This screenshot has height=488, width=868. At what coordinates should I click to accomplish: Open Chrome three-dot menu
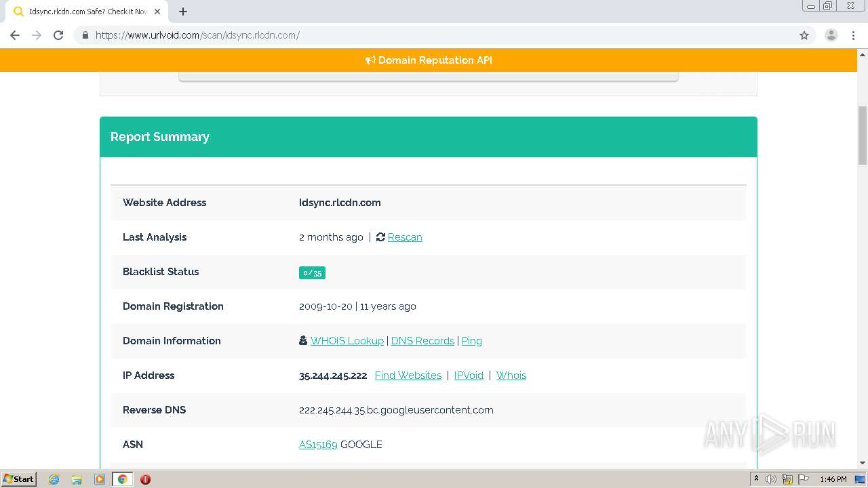pyautogui.click(x=853, y=35)
